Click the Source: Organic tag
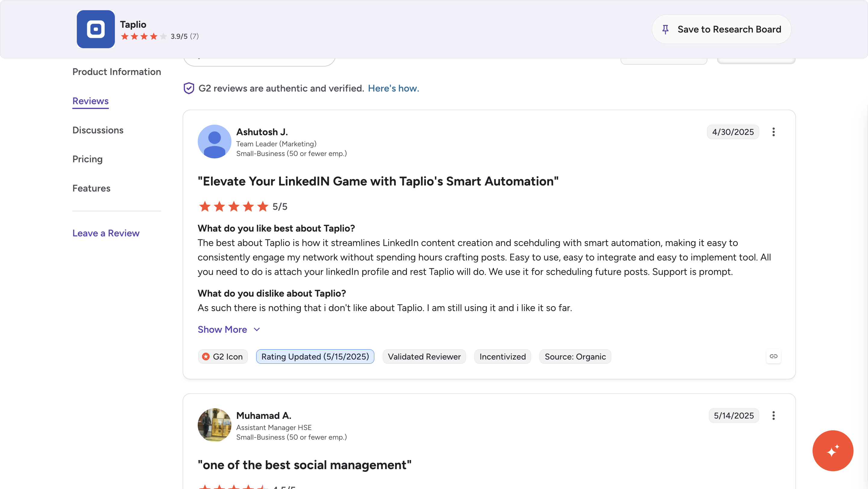868x489 pixels. (575, 357)
